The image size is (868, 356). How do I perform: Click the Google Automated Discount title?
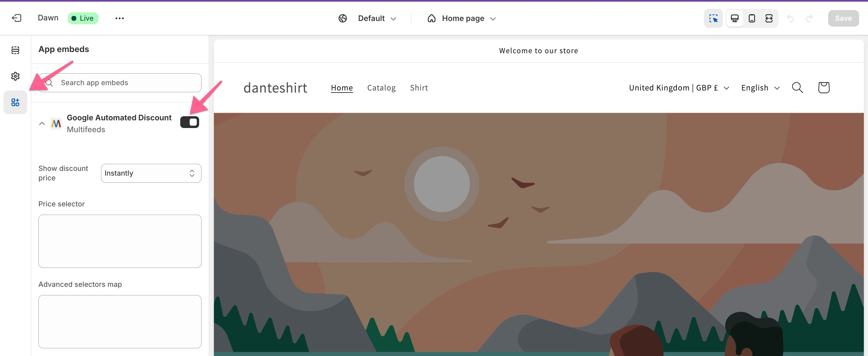pos(119,118)
